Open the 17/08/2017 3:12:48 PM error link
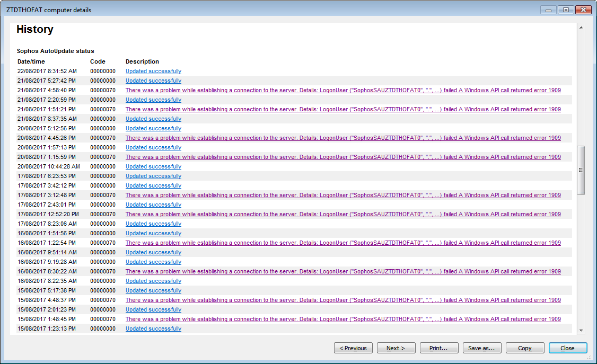This screenshot has height=364, width=597. (343, 195)
